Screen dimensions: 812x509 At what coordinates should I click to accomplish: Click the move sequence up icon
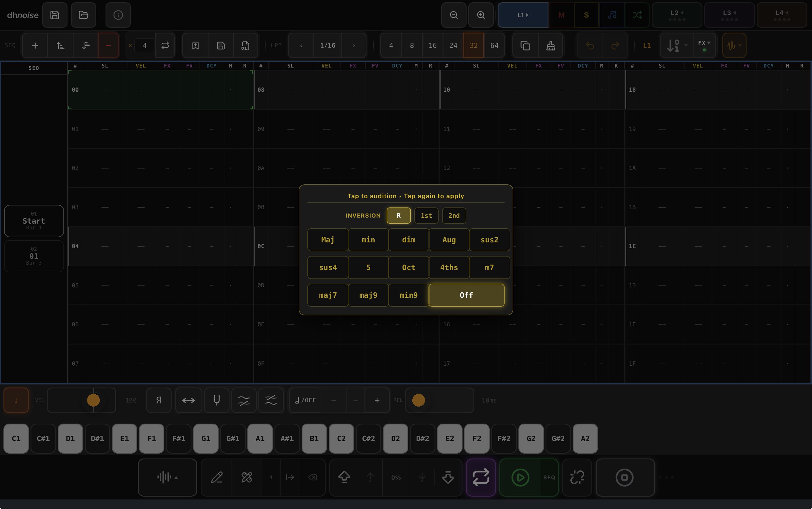[x=61, y=46]
